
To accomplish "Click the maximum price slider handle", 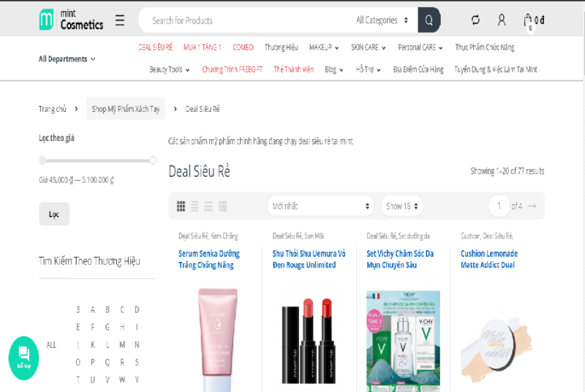I will (x=153, y=160).
